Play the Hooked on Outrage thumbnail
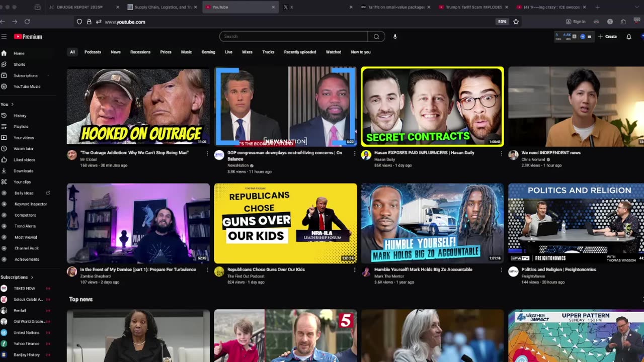 tap(138, 107)
